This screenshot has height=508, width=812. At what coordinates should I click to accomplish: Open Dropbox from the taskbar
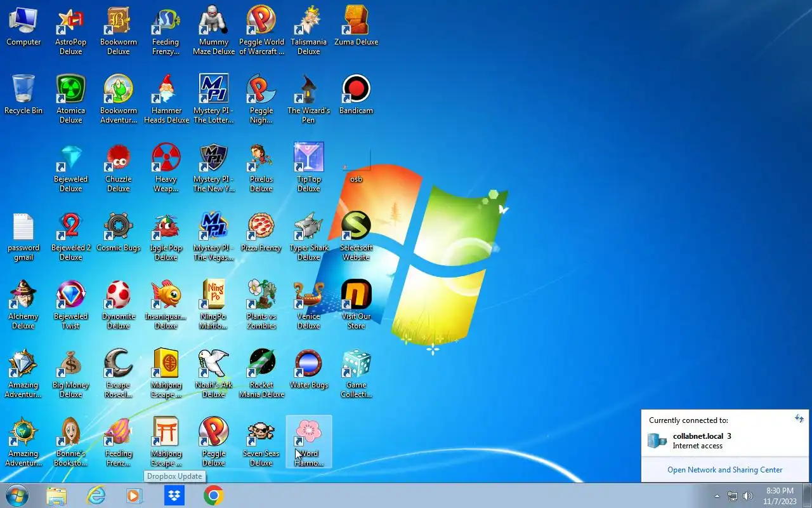174,495
